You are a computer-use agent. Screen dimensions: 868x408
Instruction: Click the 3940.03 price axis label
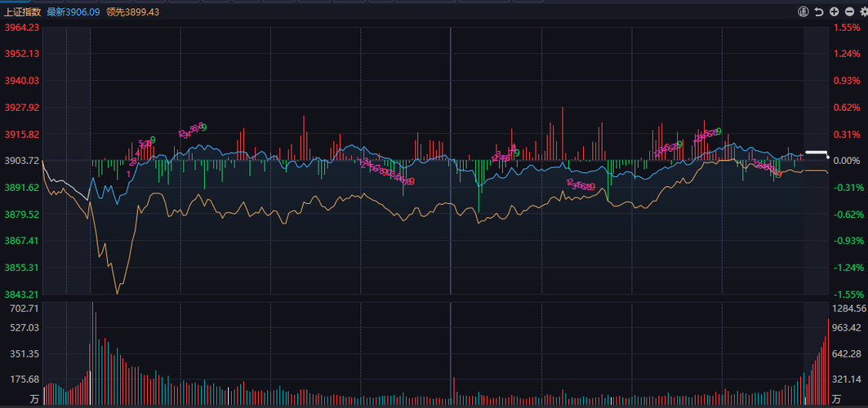[x=22, y=81]
